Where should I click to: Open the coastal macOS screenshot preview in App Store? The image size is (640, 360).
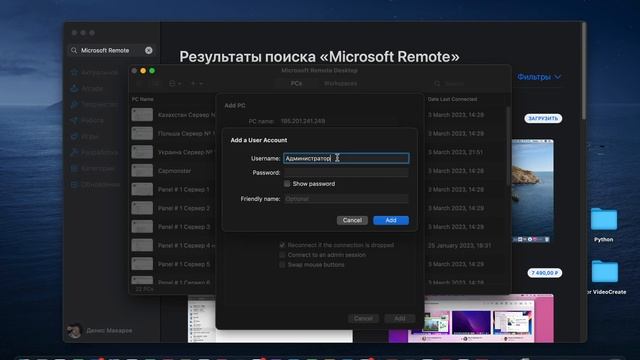coord(533,191)
